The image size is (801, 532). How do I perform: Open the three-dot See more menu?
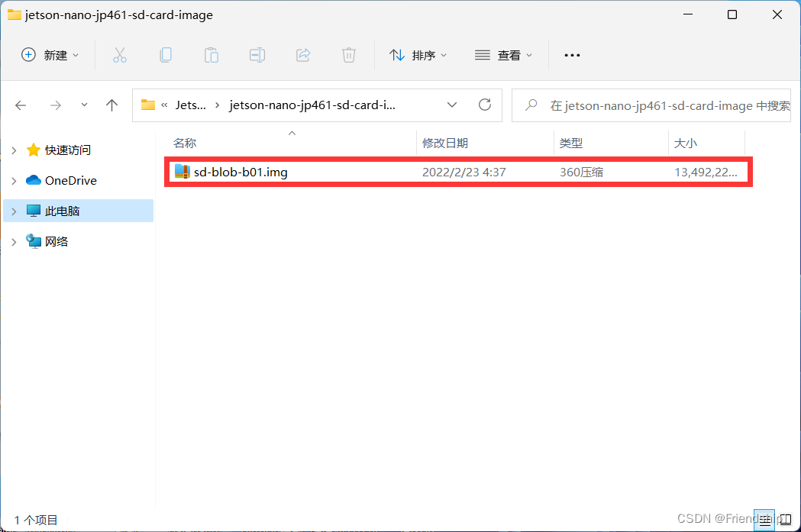click(x=572, y=55)
